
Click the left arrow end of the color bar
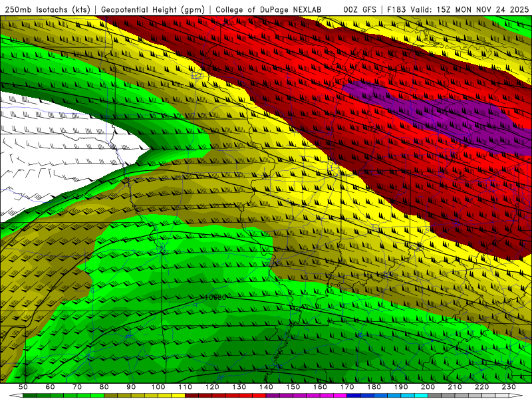coord(15,396)
